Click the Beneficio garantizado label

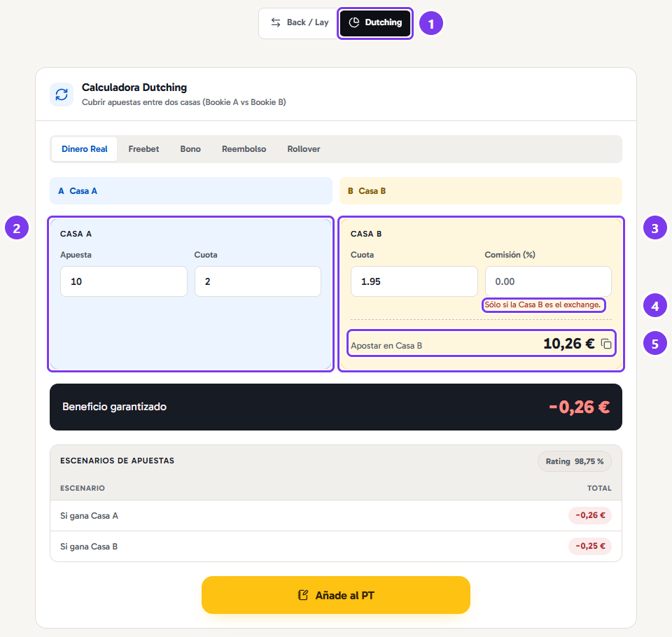114,407
